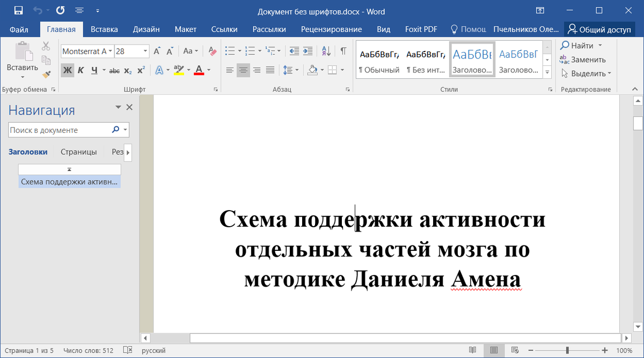644x358 pixels.
Task: Apply subscript x₂ formatting
Action: tap(128, 70)
